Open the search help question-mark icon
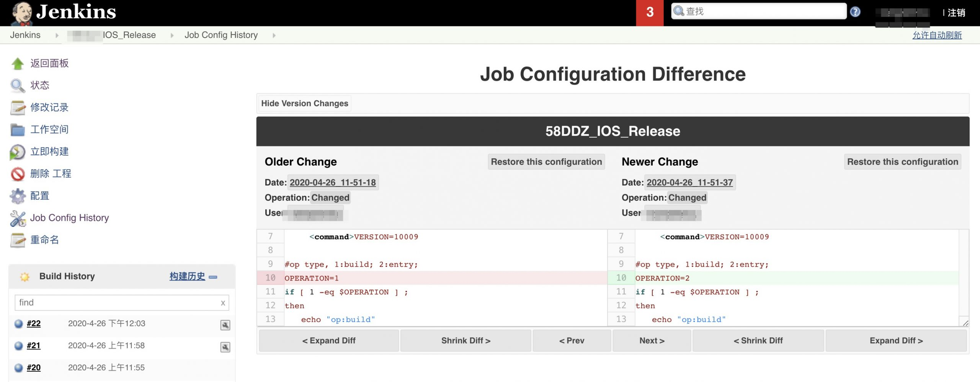Image resolution: width=980 pixels, height=382 pixels. click(x=855, y=12)
